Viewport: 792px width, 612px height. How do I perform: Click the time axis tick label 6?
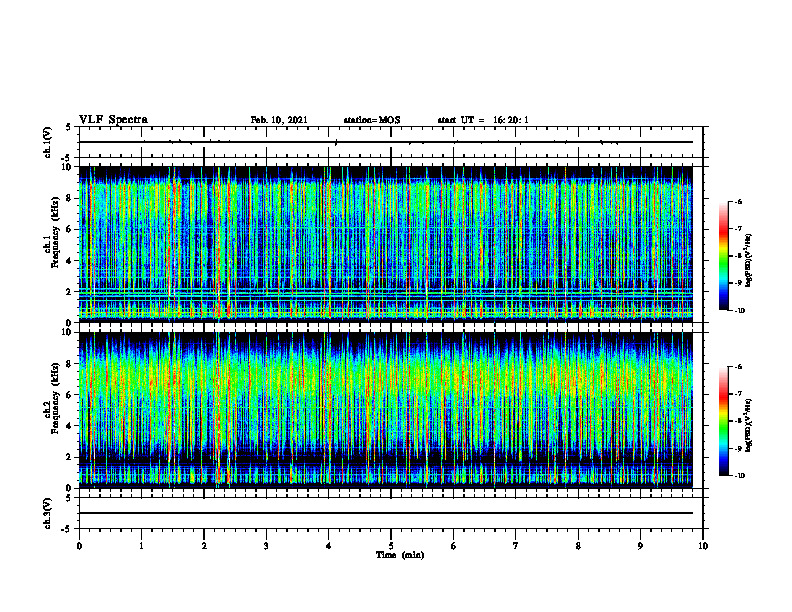click(x=454, y=546)
